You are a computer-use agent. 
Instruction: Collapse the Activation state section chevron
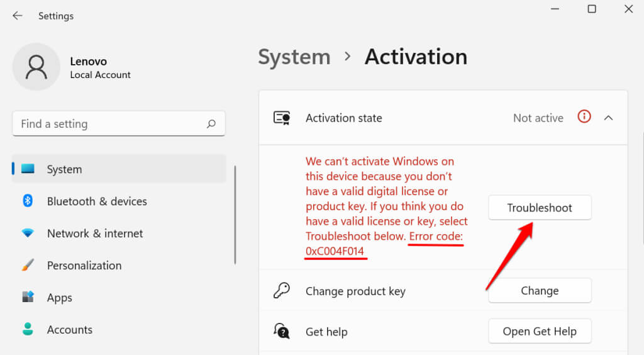[x=608, y=118]
